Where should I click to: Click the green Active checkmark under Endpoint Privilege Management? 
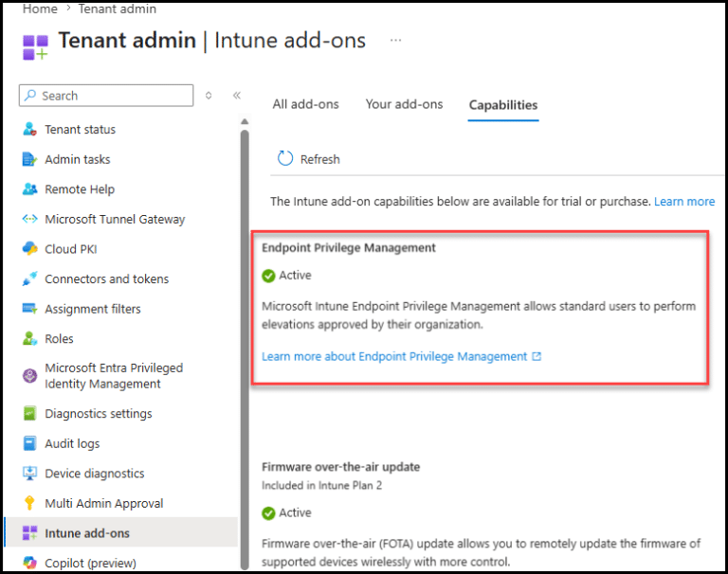tap(268, 276)
